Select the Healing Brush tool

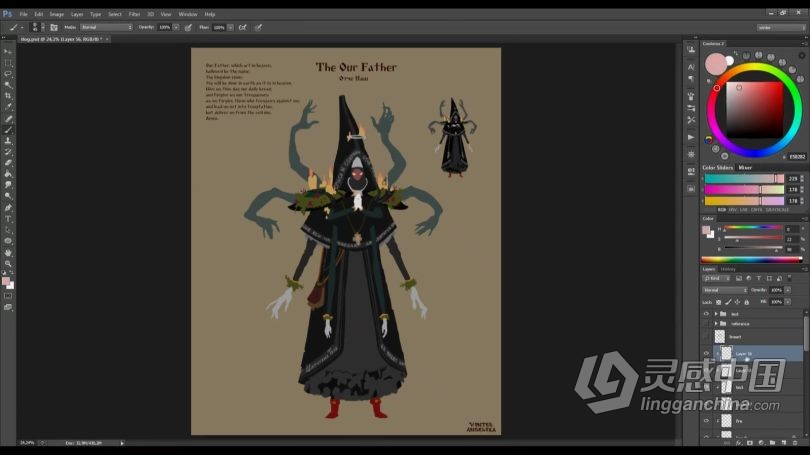coord(8,118)
